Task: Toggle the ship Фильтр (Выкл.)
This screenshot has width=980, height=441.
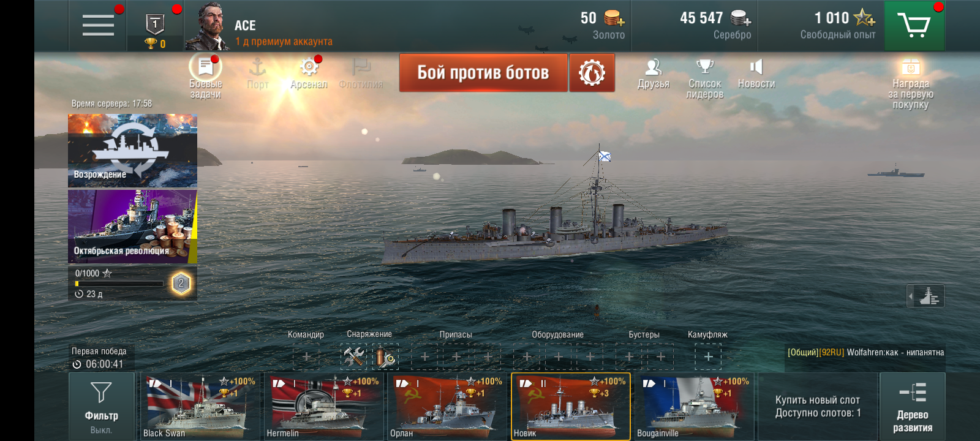Action: [x=101, y=407]
